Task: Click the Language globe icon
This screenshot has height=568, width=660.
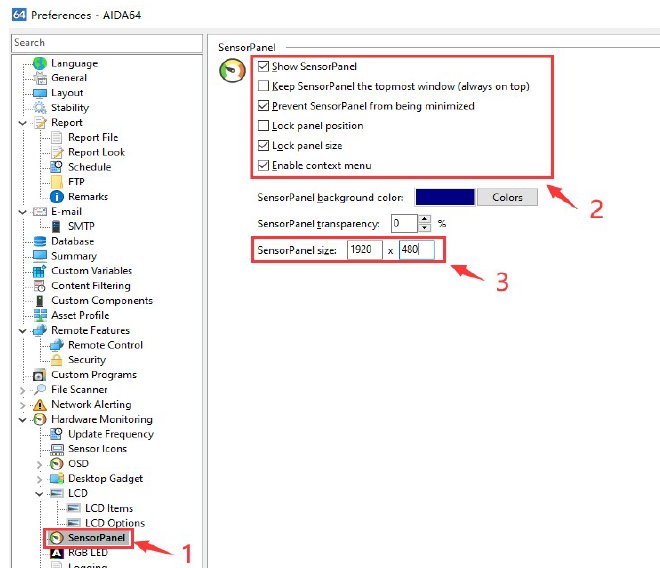Action: pyautogui.click(x=40, y=63)
